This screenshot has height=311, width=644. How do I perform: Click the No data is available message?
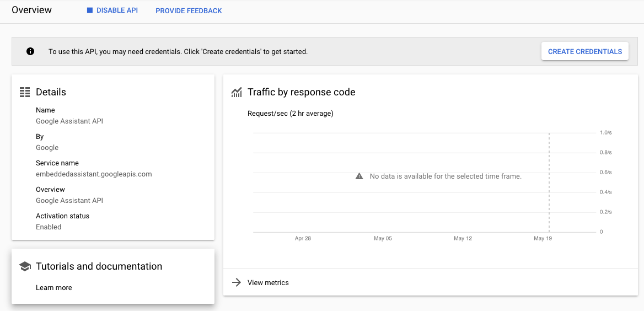[x=446, y=176]
